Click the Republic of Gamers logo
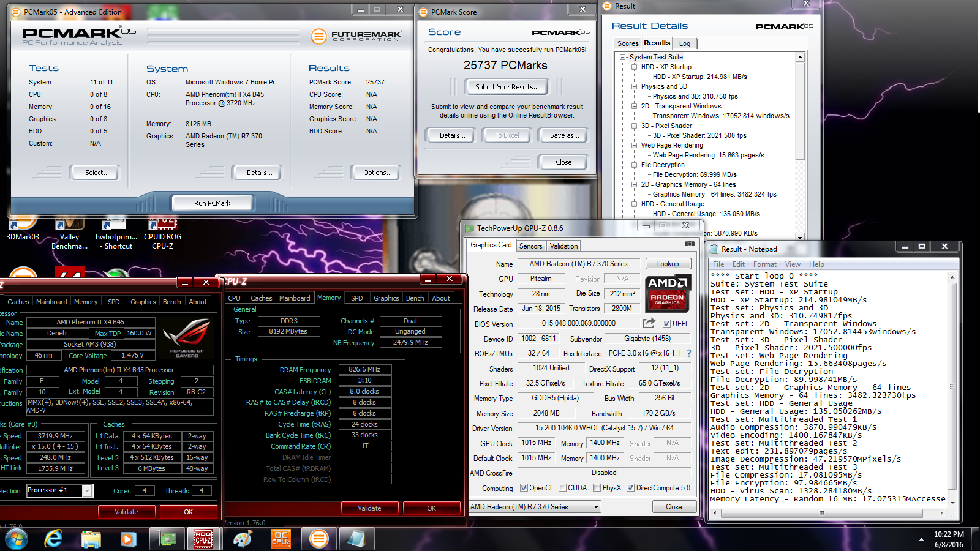Viewport: 980px width, 551px height. coord(186,338)
